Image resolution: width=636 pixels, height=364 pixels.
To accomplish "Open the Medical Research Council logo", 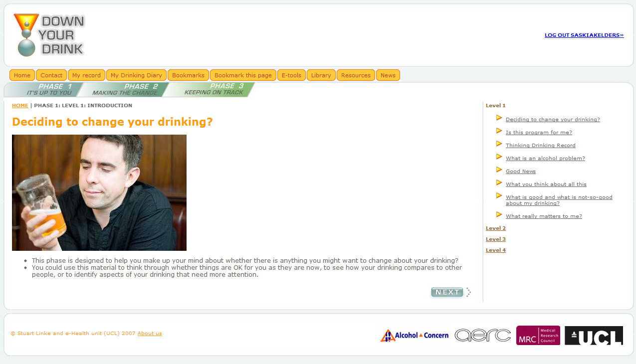I will pyautogui.click(x=538, y=336).
